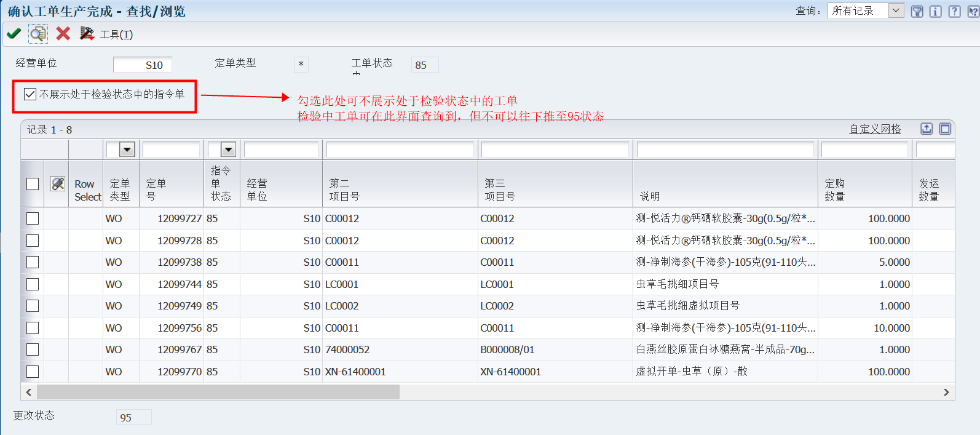
Task: Click the 说明 column header
Action: click(725, 184)
